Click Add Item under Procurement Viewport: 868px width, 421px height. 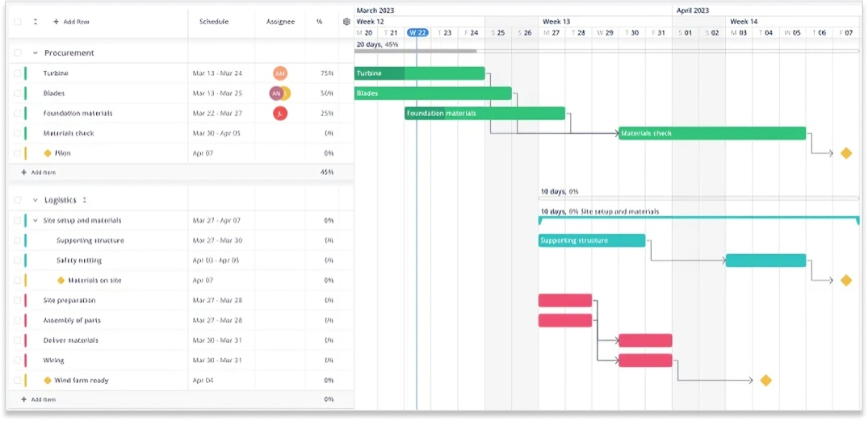(x=43, y=172)
